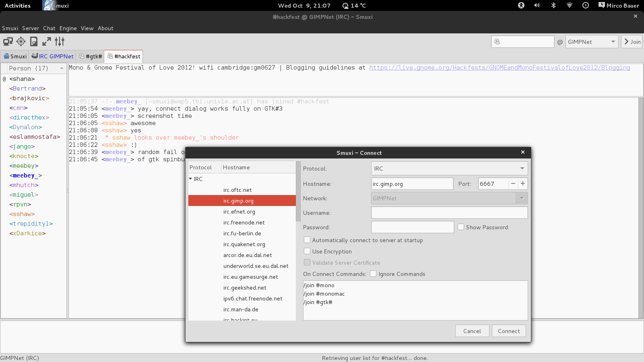Open the Chat menu

[49, 28]
